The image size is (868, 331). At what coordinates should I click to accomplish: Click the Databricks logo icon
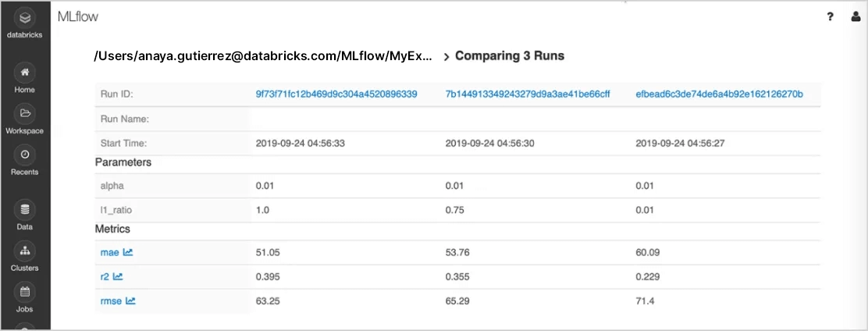pos(25,17)
